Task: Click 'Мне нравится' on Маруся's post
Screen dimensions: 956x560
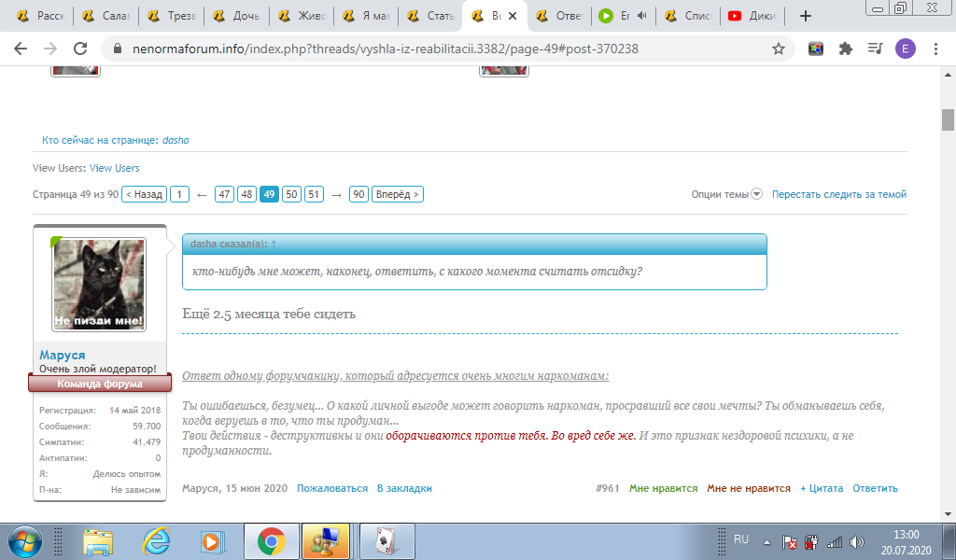Action: tap(663, 488)
